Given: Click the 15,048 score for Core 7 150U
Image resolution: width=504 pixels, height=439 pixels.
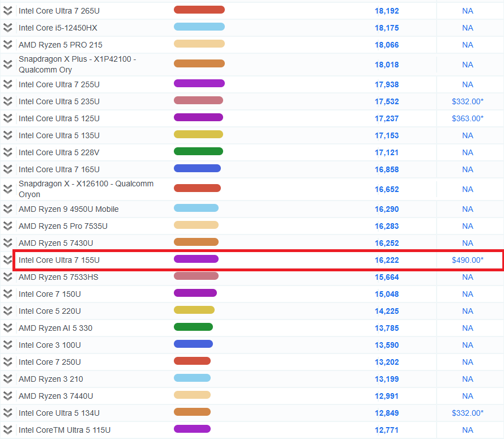Looking at the screenshot, I should (387, 294).
